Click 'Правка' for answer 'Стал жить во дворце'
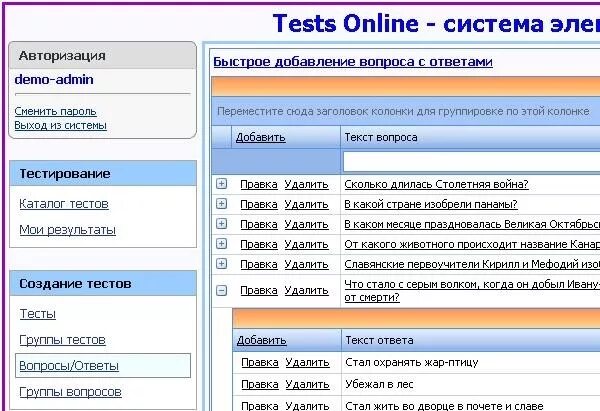 [x=260, y=406]
